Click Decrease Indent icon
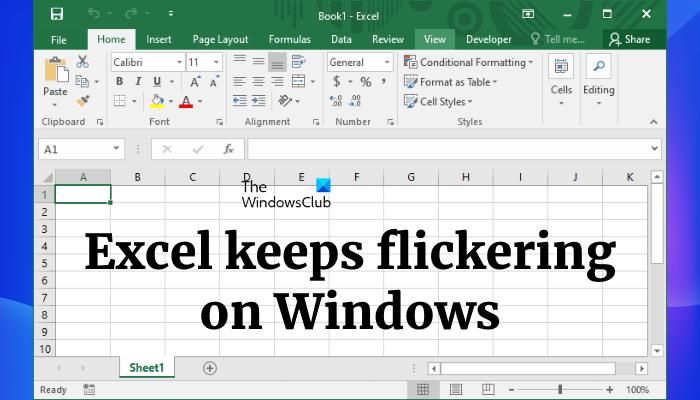This screenshot has width=700, height=400. pyautogui.click(x=240, y=101)
